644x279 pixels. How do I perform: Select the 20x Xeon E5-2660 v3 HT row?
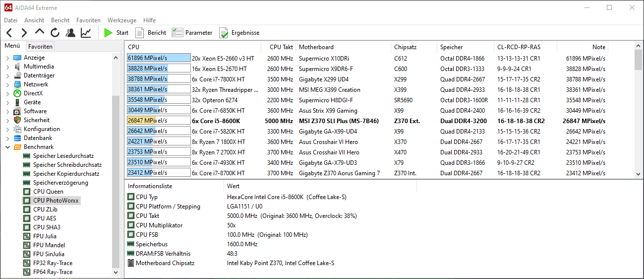(379, 59)
